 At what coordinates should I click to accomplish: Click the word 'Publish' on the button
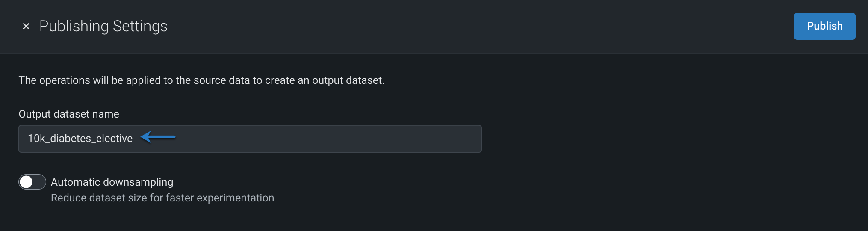click(x=824, y=26)
